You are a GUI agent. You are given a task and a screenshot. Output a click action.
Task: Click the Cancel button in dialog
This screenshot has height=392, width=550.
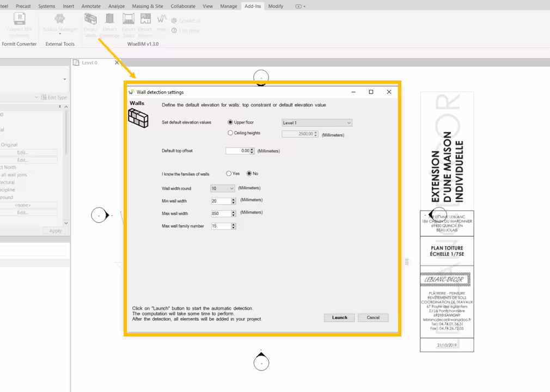[373, 317]
